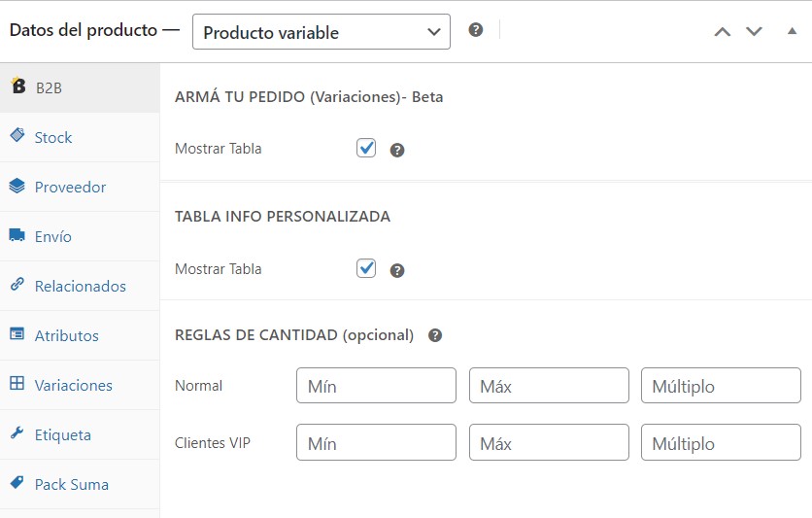Open the Producto variable dropdown

point(321,32)
